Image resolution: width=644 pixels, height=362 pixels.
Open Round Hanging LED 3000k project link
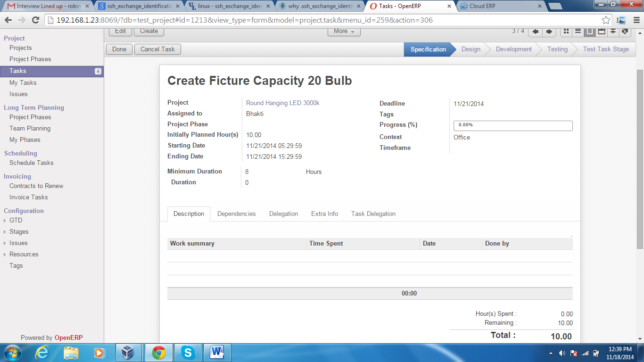pos(282,103)
